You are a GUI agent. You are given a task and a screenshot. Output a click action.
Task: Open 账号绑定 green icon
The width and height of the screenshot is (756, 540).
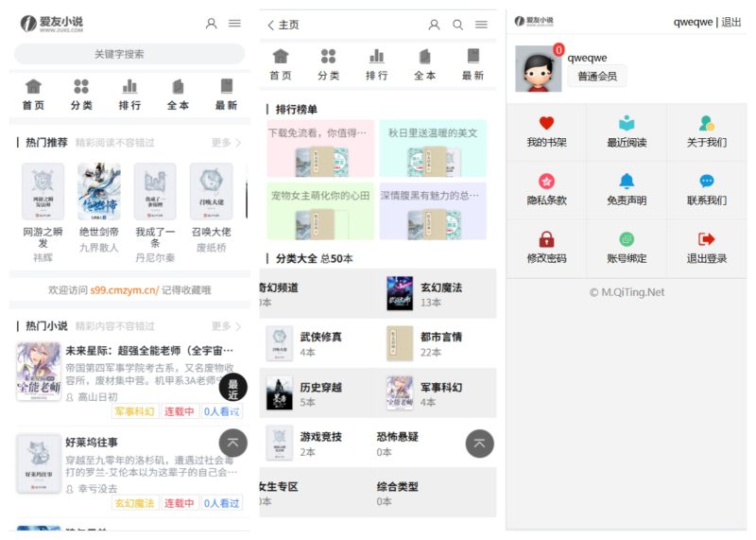627,239
